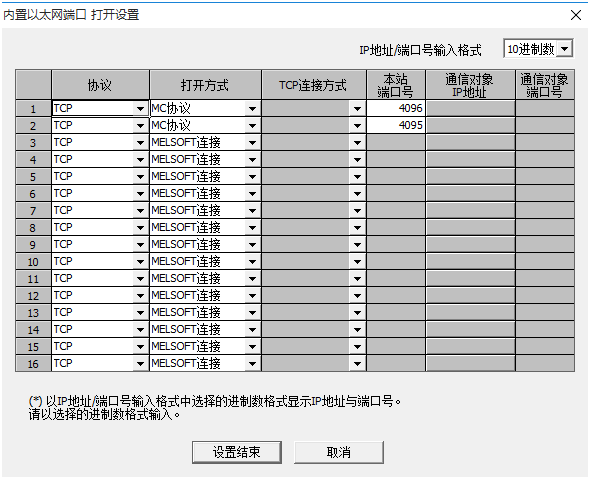Image resolution: width=589 pixels, height=477 pixels.
Task: Select the port number field showing 4096
Action: (x=396, y=108)
